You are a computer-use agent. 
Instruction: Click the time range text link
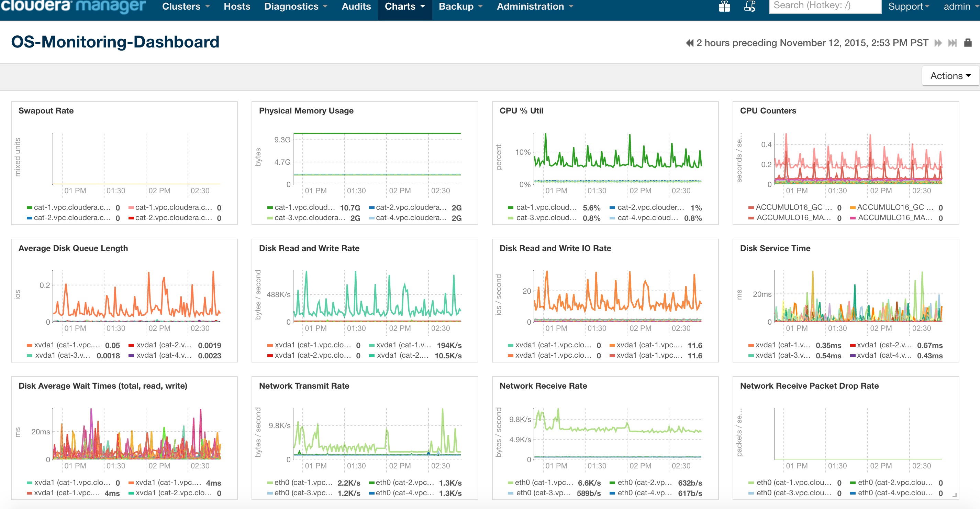pos(812,43)
